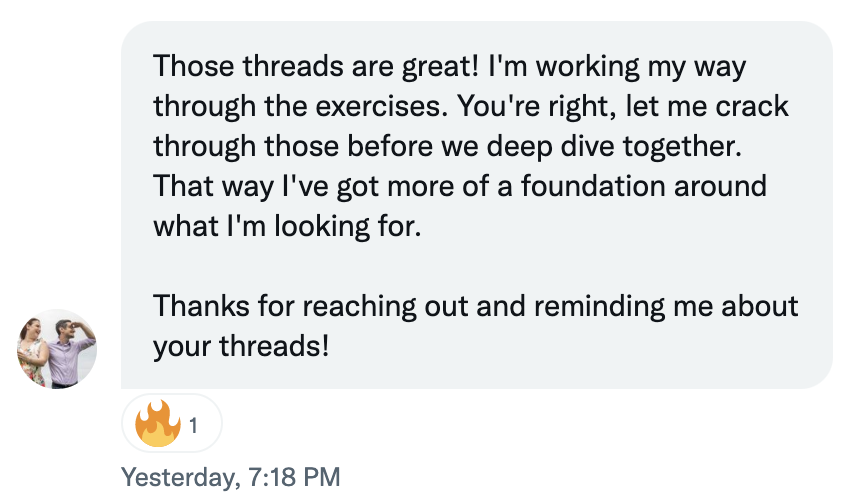Click the closing line "your threads!"
This screenshot has height=504, width=854.
[241, 347]
